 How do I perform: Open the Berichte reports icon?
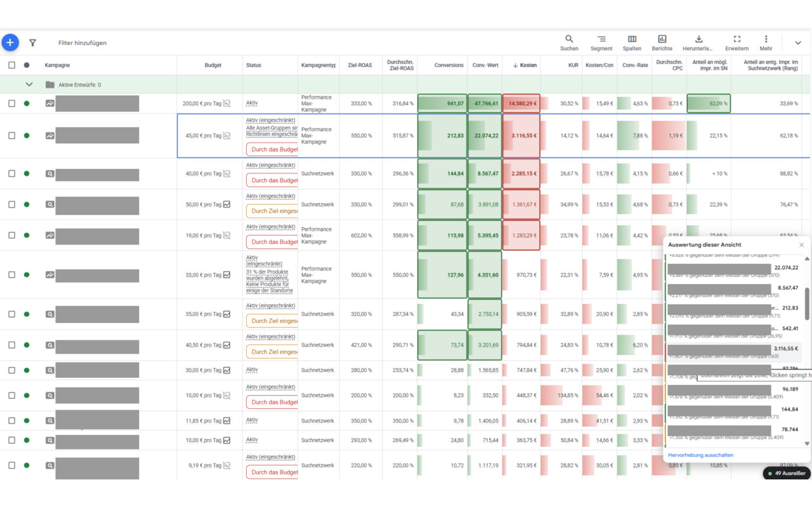point(662,43)
